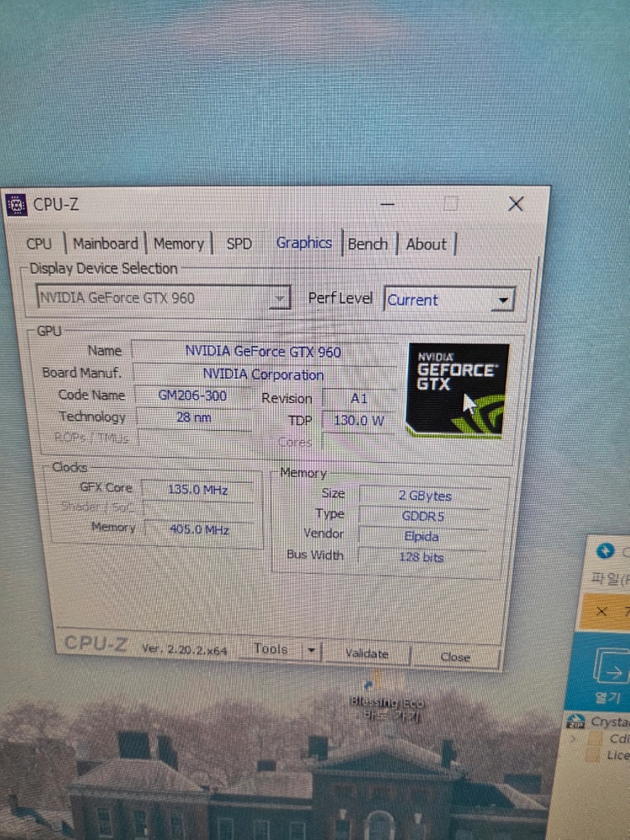Click the Validate button
The height and width of the screenshot is (840, 630).
pyautogui.click(x=367, y=654)
